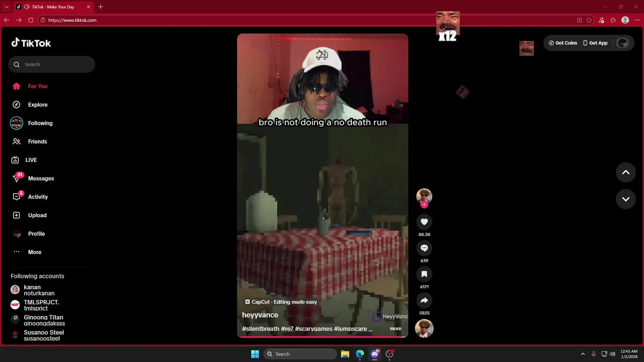Open the profile avatar in top bar
This screenshot has width=644, height=362.
click(x=623, y=43)
